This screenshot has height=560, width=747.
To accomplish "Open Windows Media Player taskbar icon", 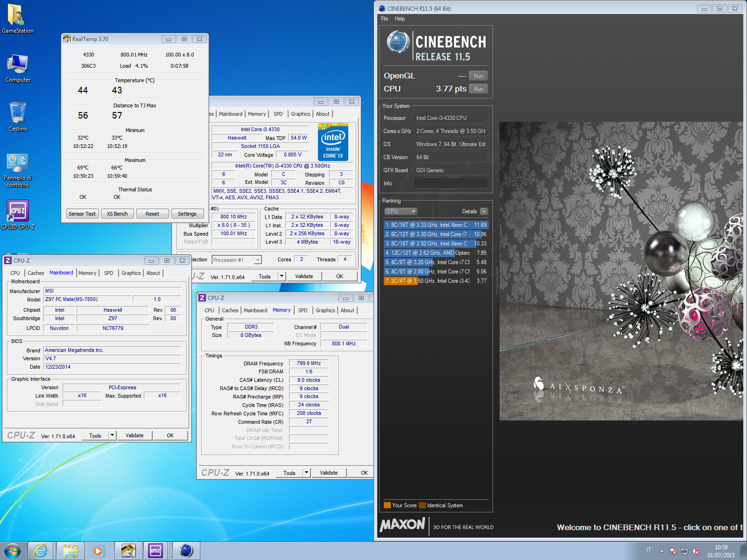I will 99,551.
